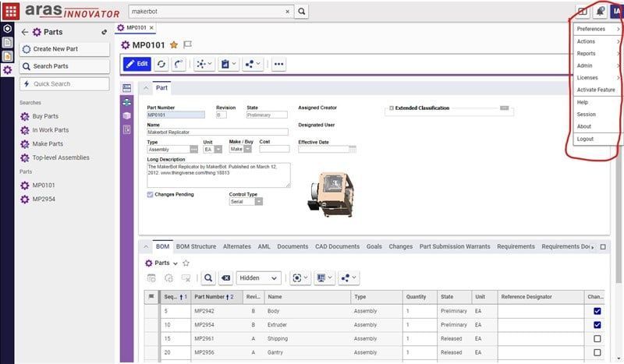Switch to the BOM Structure tab
624x364 pixels.
coord(196,246)
